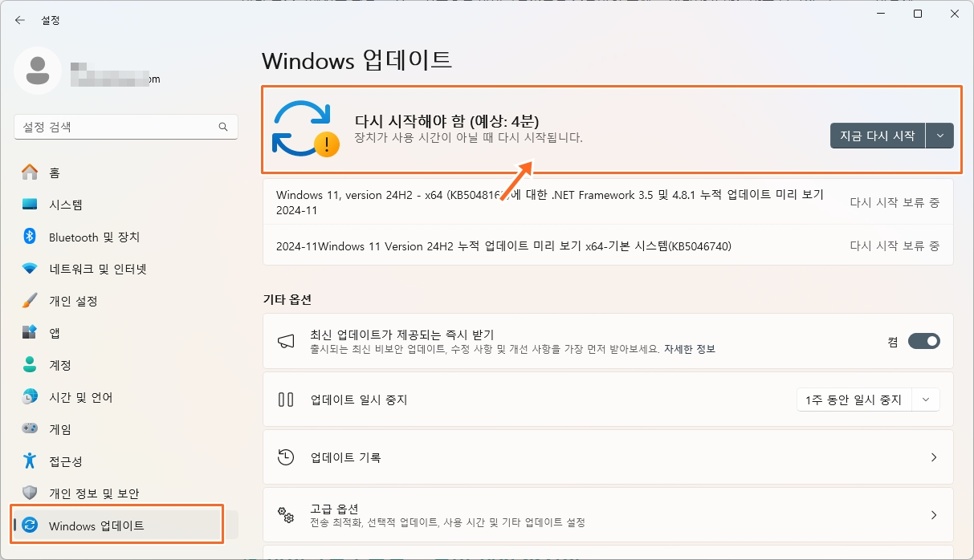Click the 기타 옵션 section label
The image size is (974, 560).
[287, 299]
